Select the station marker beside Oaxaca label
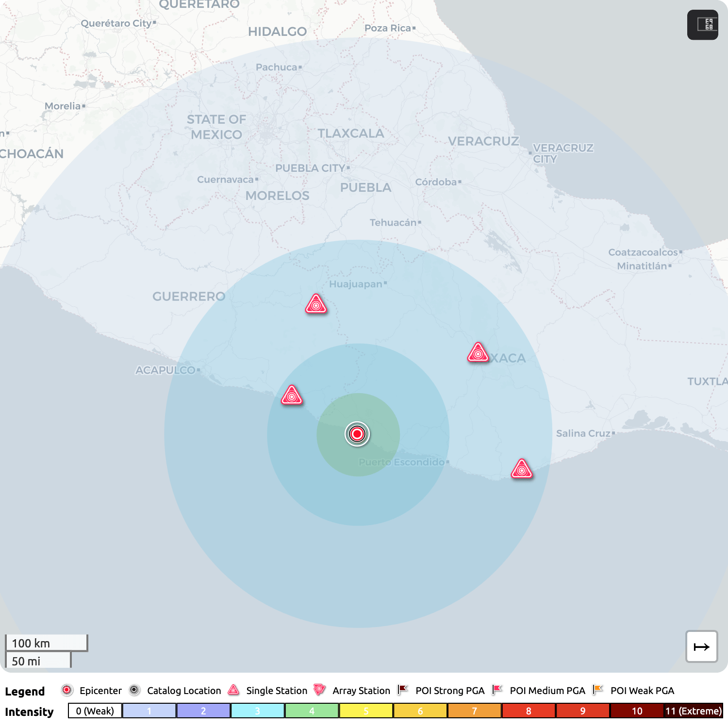728x728 pixels. pos(478,353)
